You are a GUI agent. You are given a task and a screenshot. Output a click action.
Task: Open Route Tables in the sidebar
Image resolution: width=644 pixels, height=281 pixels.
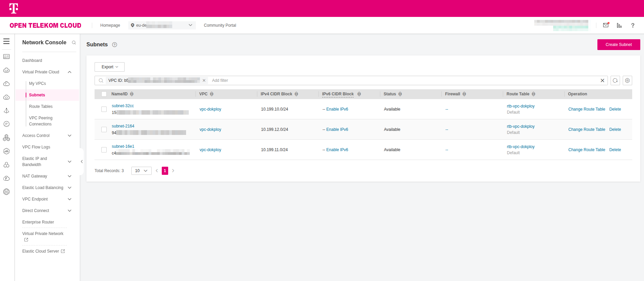click(x=41, y=107)
